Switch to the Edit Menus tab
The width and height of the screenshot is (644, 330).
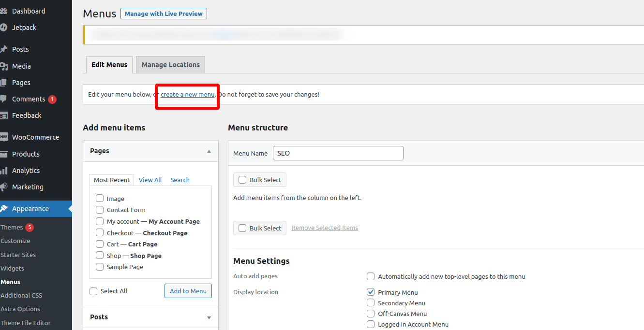tap(109, 65)
